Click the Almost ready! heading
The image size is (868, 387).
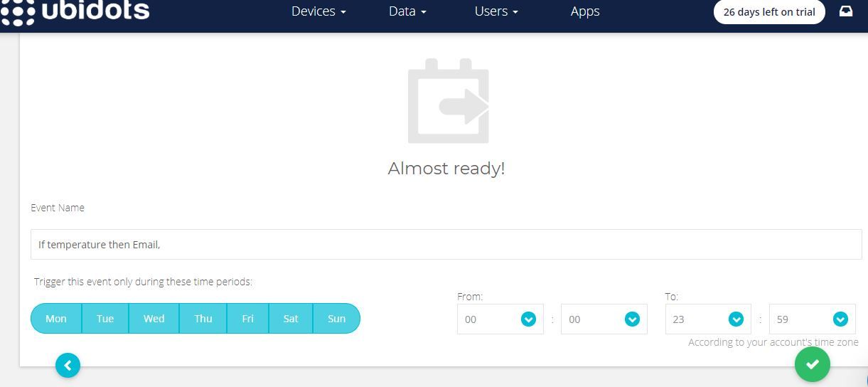[446, 169]
